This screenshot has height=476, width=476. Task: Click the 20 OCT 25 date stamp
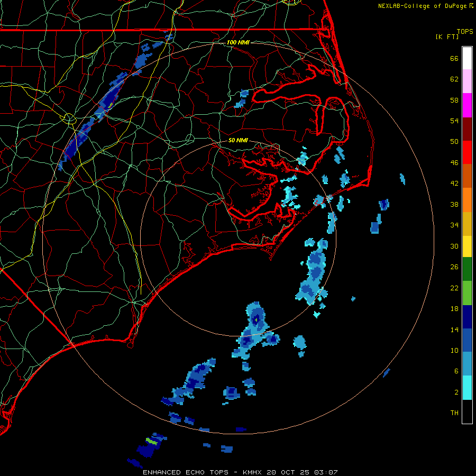[289, 472]
